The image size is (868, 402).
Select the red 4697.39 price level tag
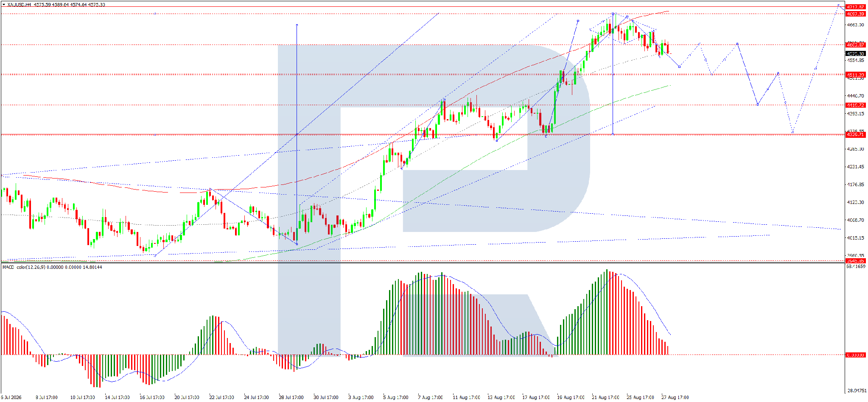coord(855,14)
